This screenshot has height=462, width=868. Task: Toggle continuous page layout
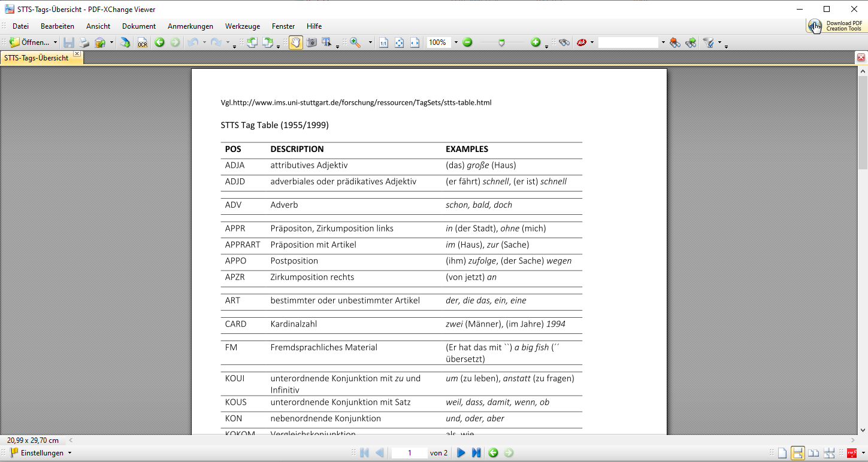click(x=797, y=453)
